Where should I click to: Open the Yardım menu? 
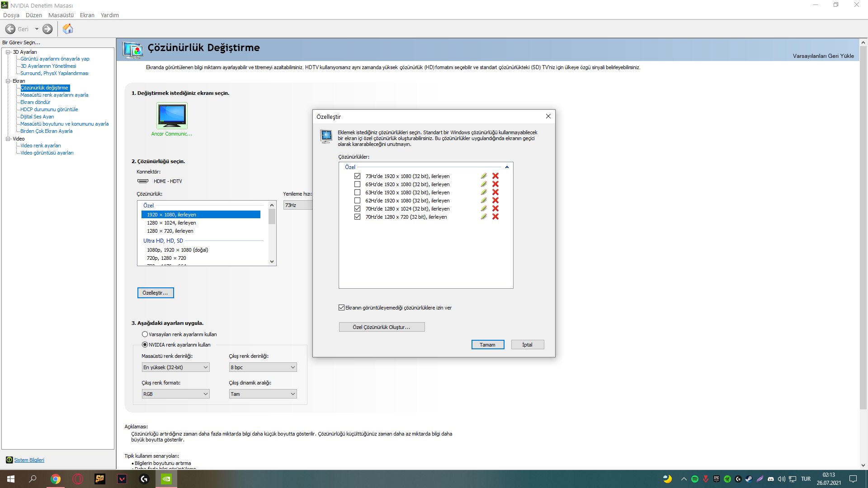click(x=109, y=15)
